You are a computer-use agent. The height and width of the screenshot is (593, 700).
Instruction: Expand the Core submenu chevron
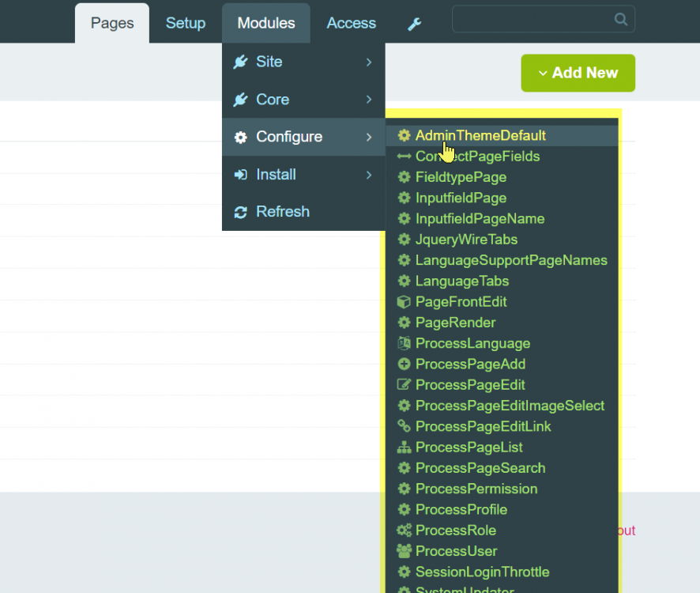pyautogui.click(x=369, y=100)
